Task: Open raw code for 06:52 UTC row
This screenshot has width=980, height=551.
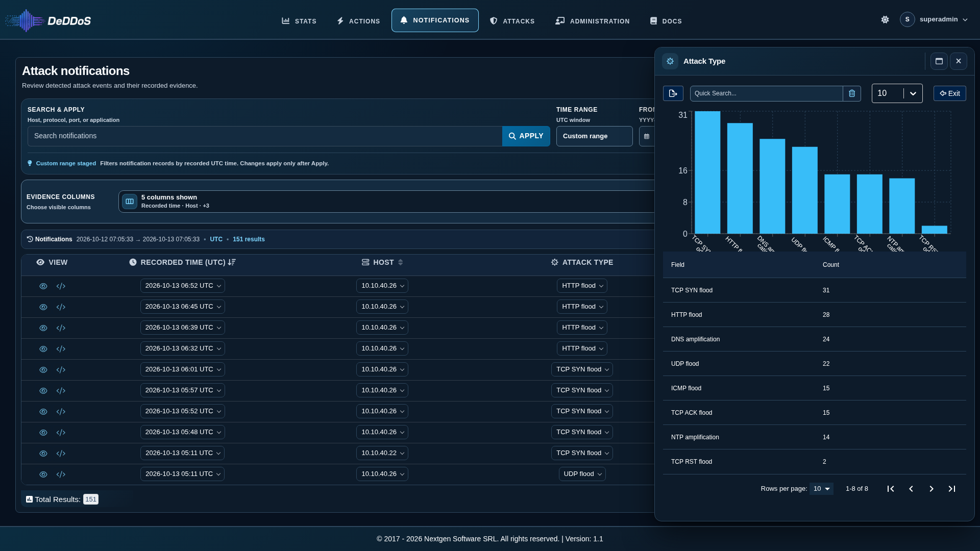Action: [x=61, y=286]
